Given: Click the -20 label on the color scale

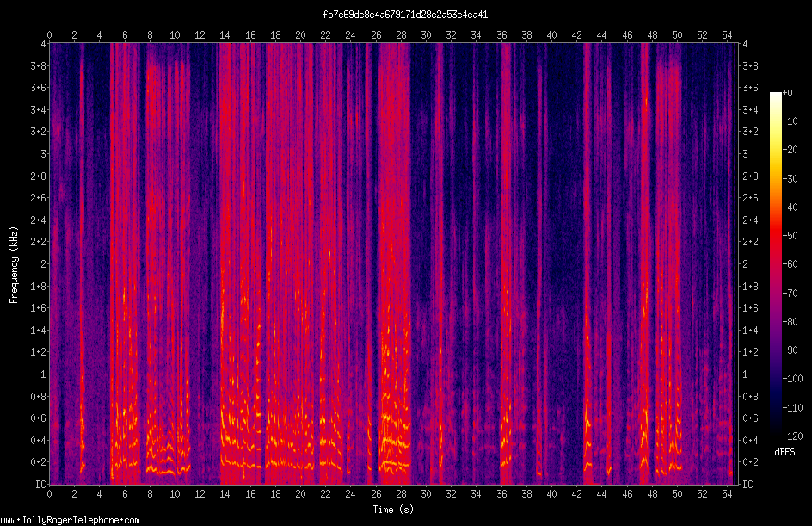Looking at the screenshot, I should pyautogui.click(x=790, y=150).
